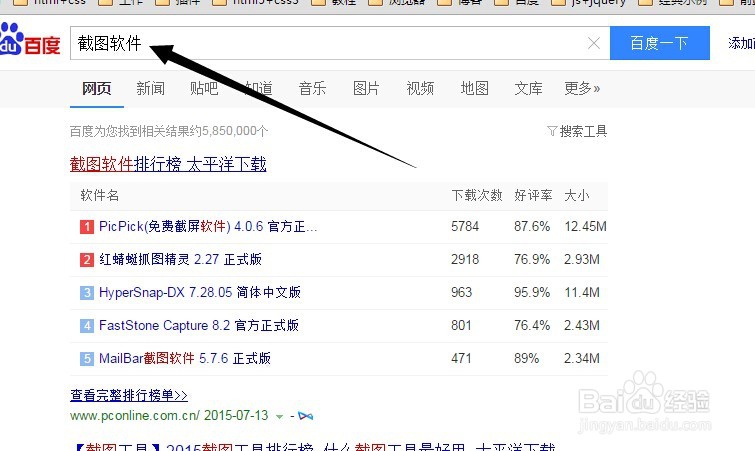
Task: Click rating value 89%
Action: tap(527, 359)
